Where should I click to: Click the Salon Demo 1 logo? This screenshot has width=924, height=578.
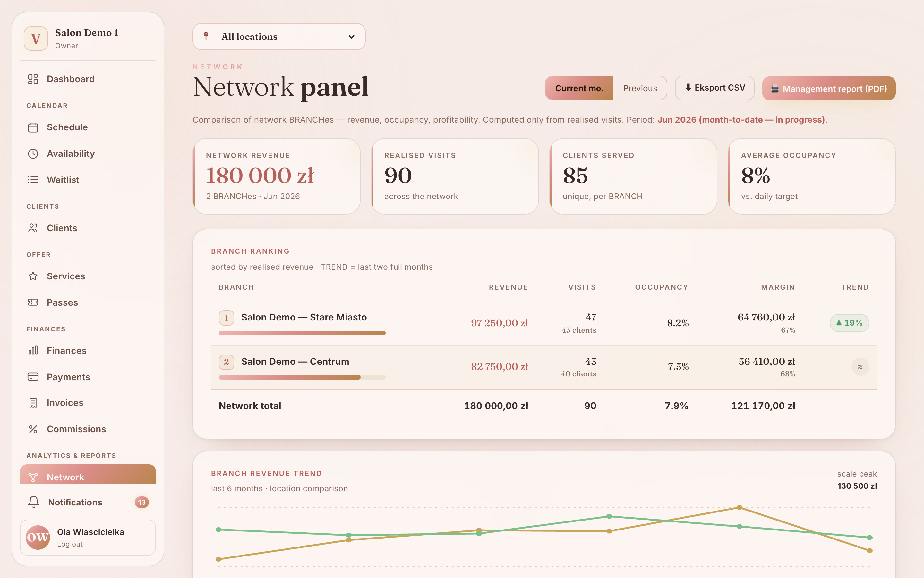click(x=36, y=39)
